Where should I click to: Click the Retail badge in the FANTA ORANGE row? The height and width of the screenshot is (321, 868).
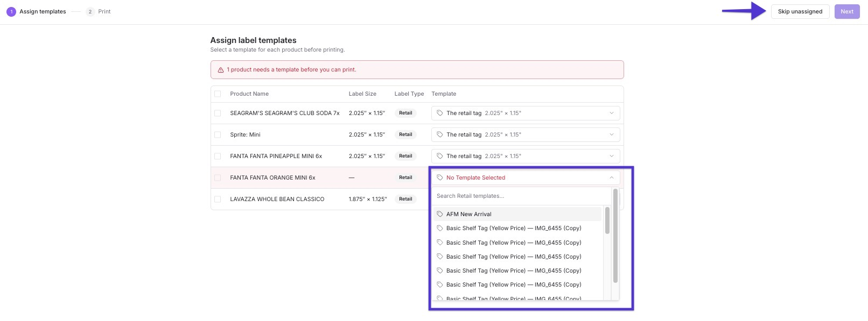[x=405, y=177]
